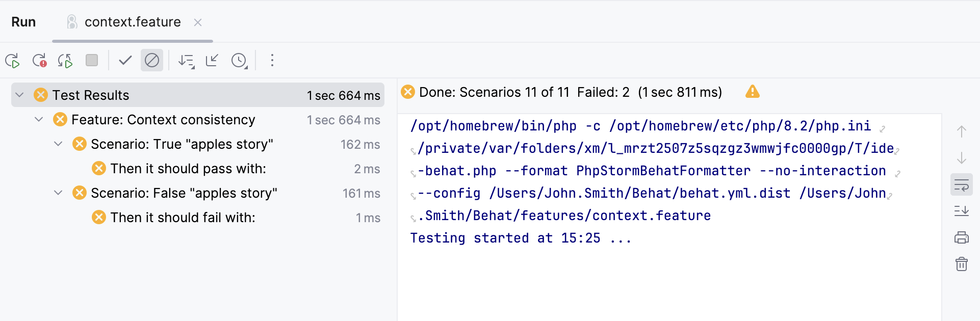
Task: Collapse the Test Results root node
Action: tap(20, 95)
